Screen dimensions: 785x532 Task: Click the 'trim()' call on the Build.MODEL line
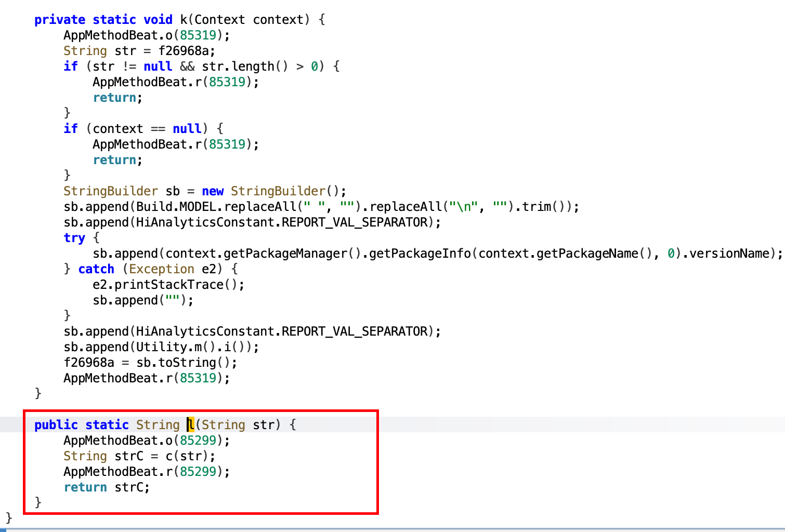click(544, 207)
